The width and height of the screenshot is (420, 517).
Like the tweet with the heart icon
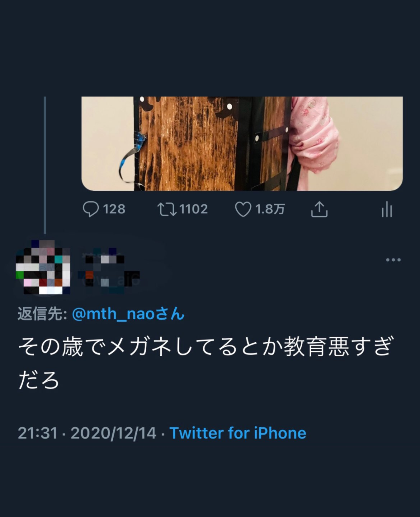pos(243,209)
